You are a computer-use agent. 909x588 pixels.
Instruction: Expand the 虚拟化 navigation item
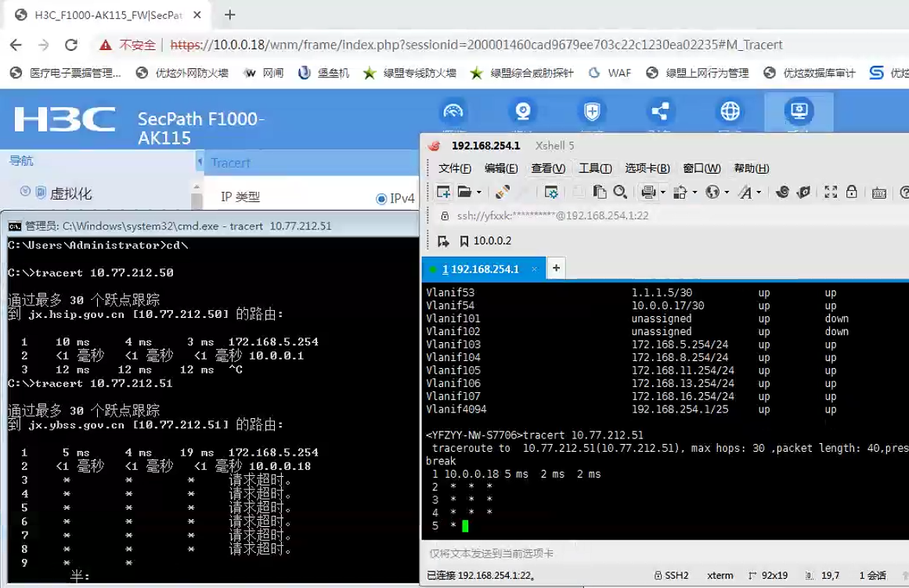tap(26, 191)
